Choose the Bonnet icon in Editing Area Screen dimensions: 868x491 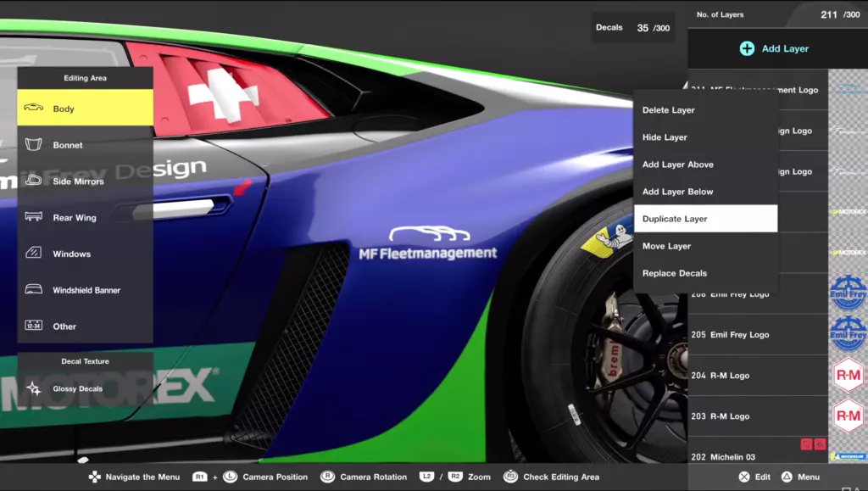[x=33, y=144]
